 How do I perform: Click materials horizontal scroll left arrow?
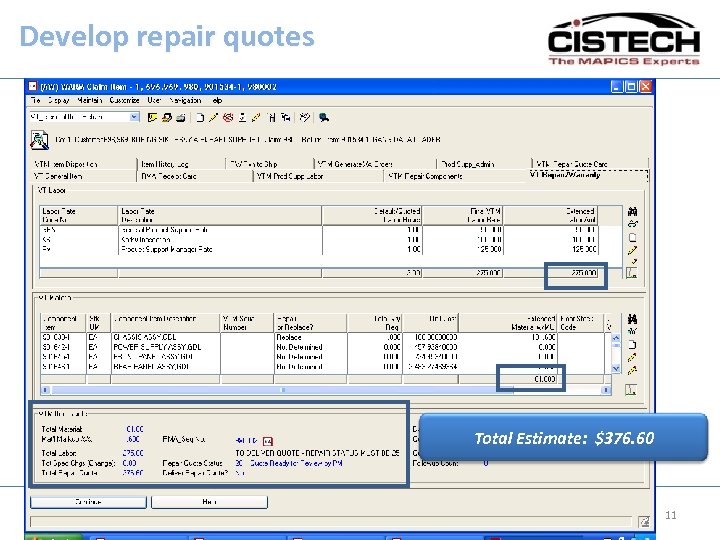tap(45, 390)
